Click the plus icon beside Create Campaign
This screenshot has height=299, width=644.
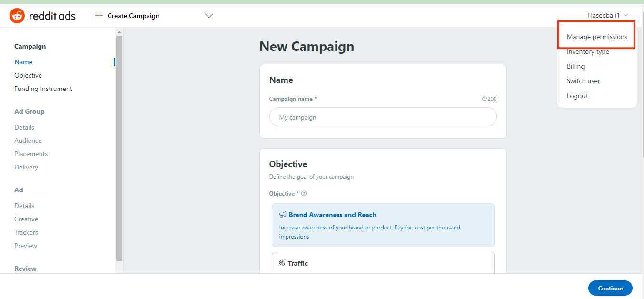(99, 15)
